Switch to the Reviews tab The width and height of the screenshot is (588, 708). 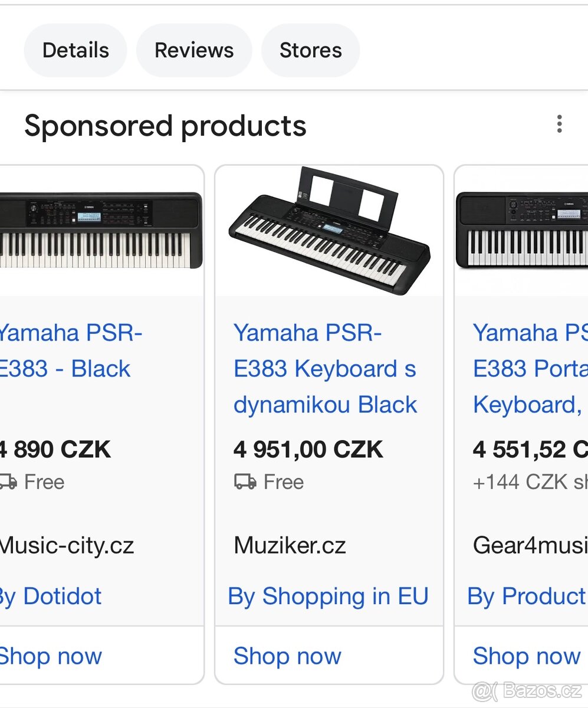click(193, 50)
